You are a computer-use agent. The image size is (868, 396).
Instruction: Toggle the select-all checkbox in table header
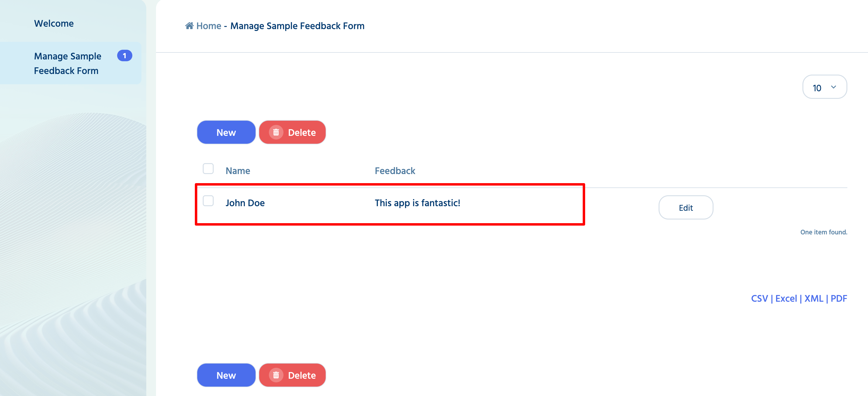tap(208, 169)
